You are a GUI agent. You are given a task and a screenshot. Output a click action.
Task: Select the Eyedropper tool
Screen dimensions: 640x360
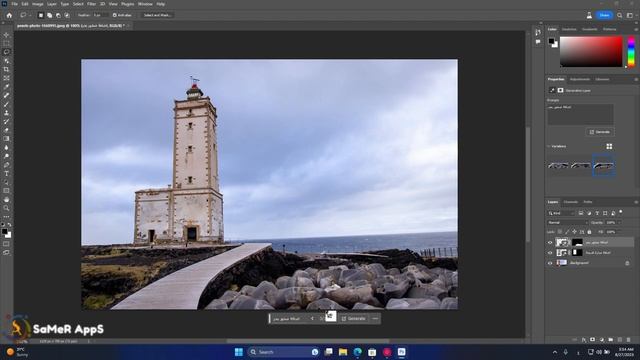click(6, 87)
